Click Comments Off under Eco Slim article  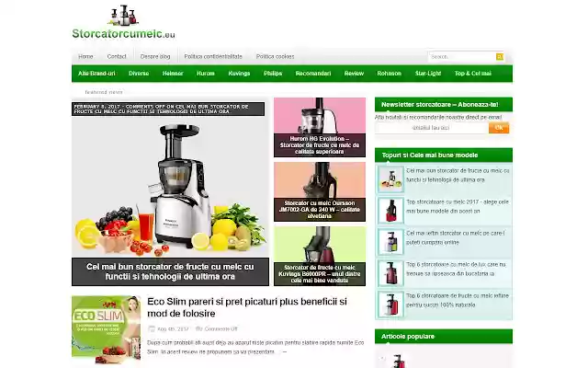point(220,329)
